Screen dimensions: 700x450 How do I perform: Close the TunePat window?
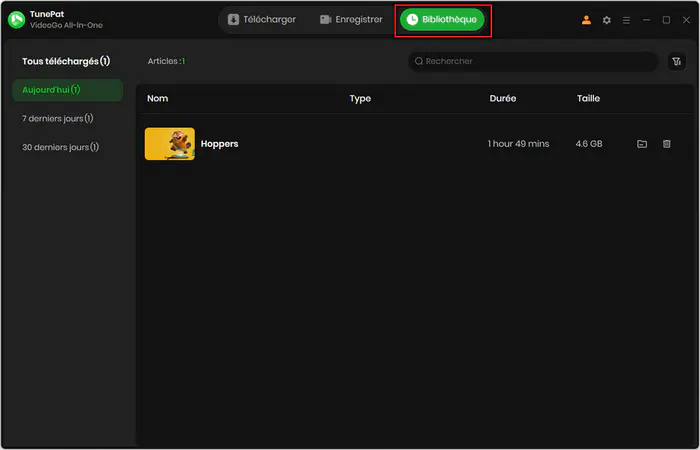click(686, 20)
